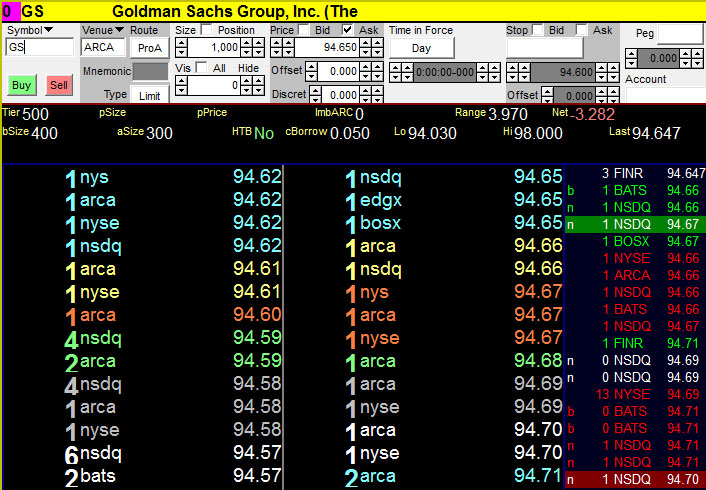Click the magenta 0 box in title bar
Image resolution: width=706 pixels, height=490 pixels.
tap(10, 11)
